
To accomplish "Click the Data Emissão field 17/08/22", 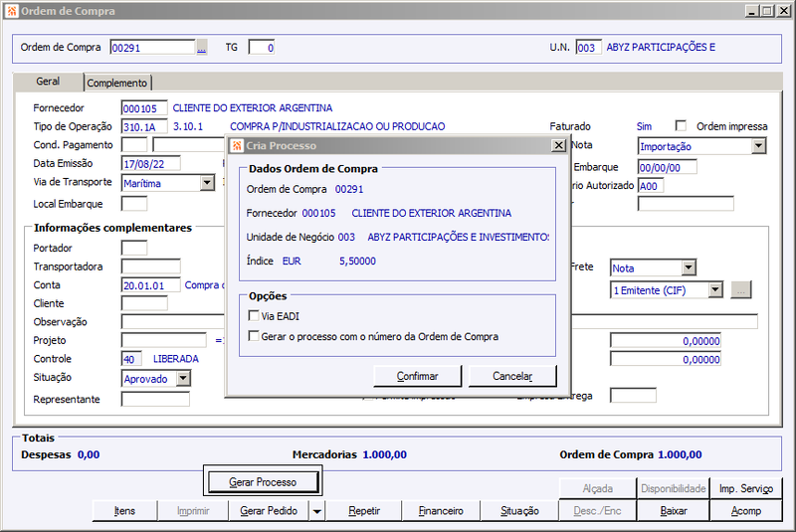I will pyautogui.click(x=151, y=164).
